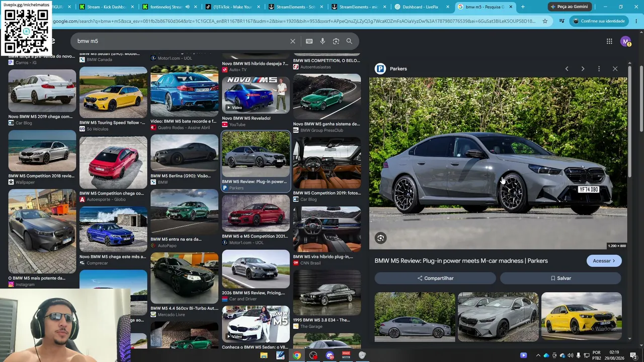The width and height of the screenshot is (644, 362).
Task: Open the yellow BMW M5 Touring thumbnail
Action: click(x=113, y=93)
